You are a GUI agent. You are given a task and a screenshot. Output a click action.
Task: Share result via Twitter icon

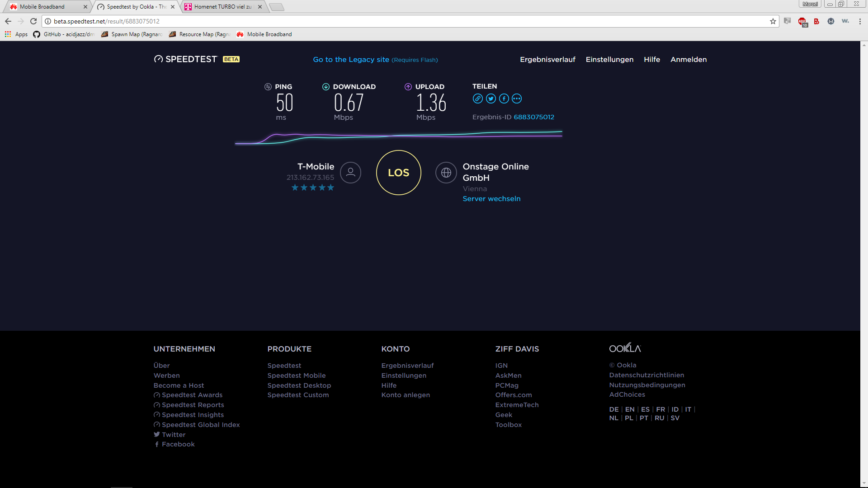point(491,99)
